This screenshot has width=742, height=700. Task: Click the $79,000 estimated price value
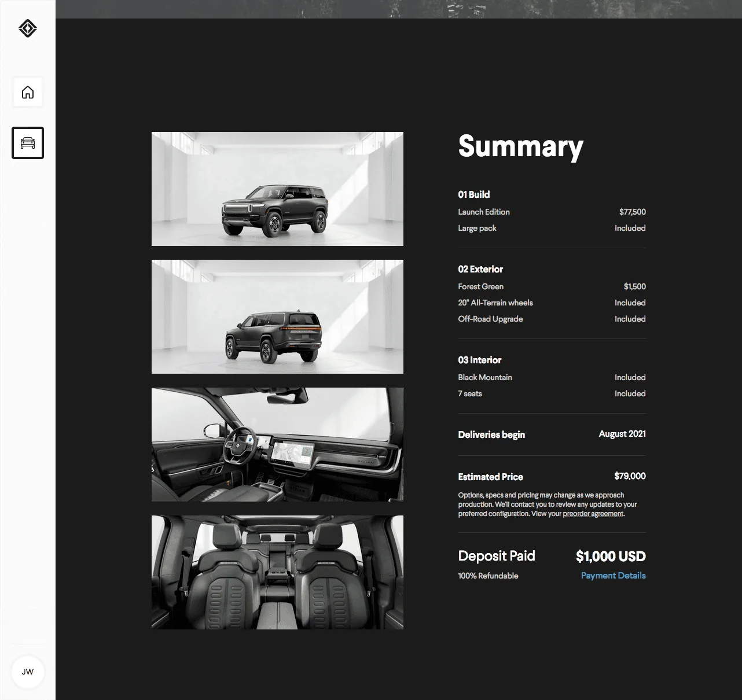(630, 476)
